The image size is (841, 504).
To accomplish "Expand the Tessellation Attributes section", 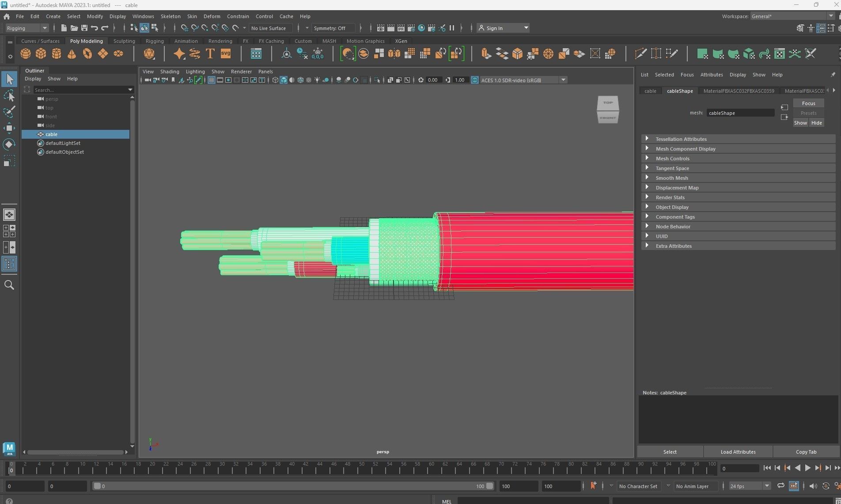I will click(x=738, y=139).
